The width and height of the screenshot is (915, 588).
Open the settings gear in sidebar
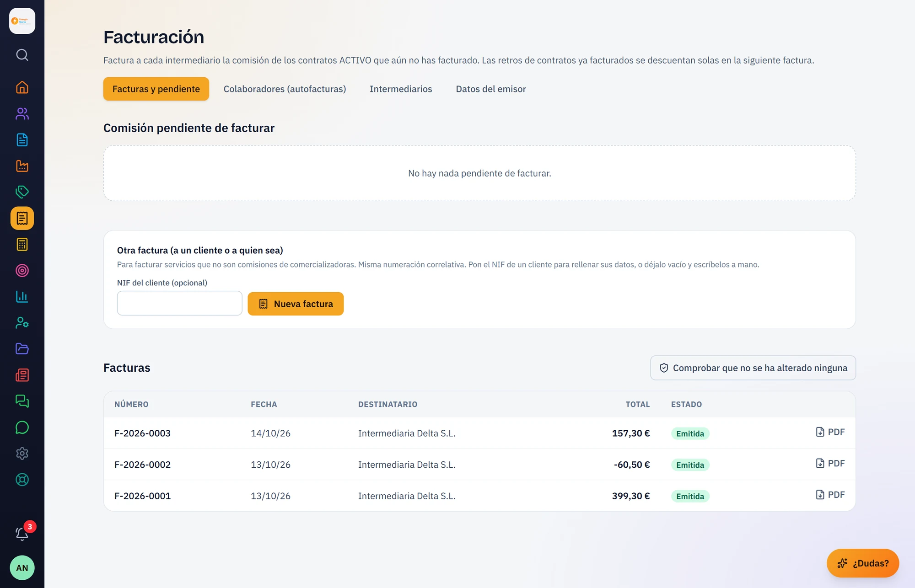[22, 454]
